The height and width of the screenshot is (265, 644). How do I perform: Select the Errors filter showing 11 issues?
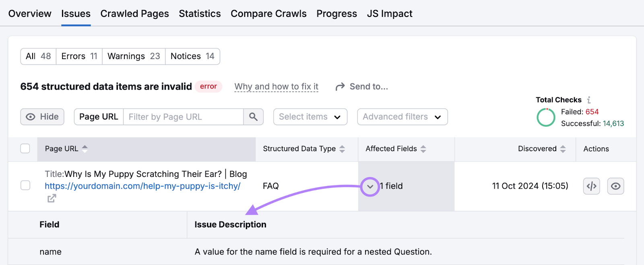pos(78,56)
